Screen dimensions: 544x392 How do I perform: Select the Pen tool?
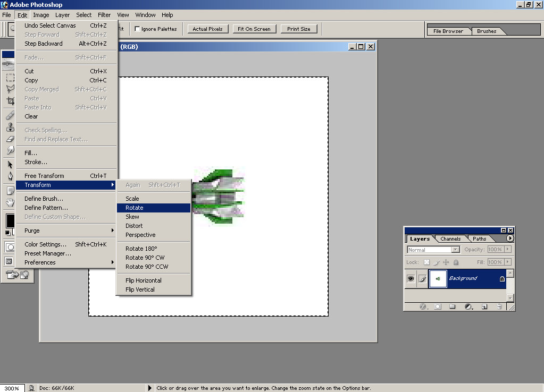(x=10, y=176)
